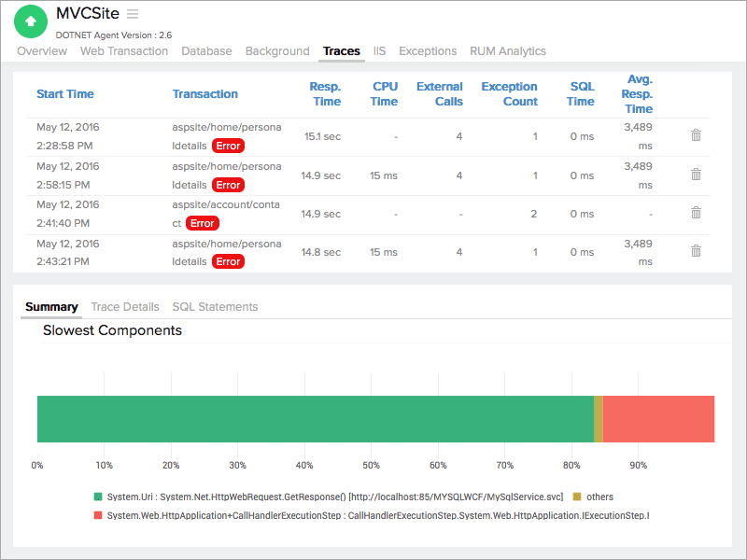Switch to the Overview tab
The image size is (747, 560).
pyautogui.click(x=42, y=51)
